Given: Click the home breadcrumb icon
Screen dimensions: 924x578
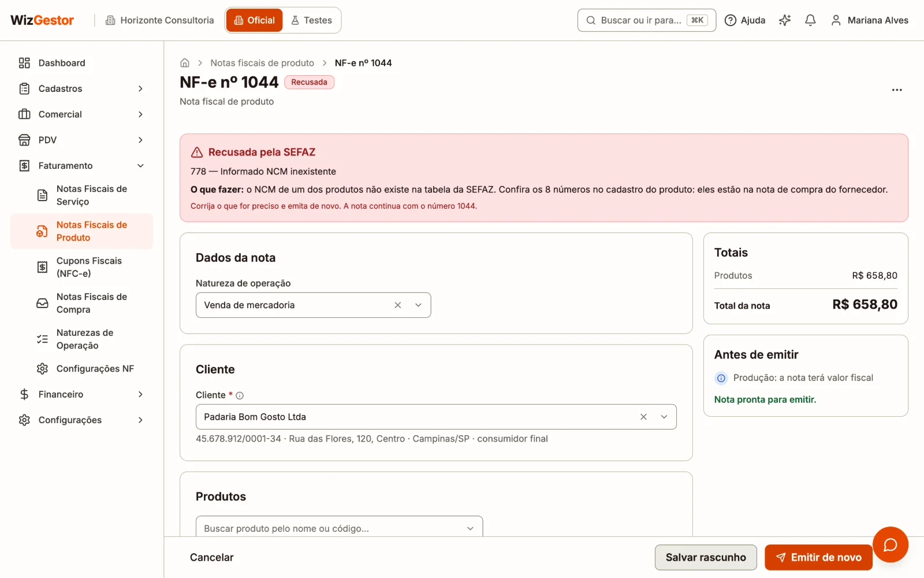Looking at the screenshot, I should (x=185, y=63).
